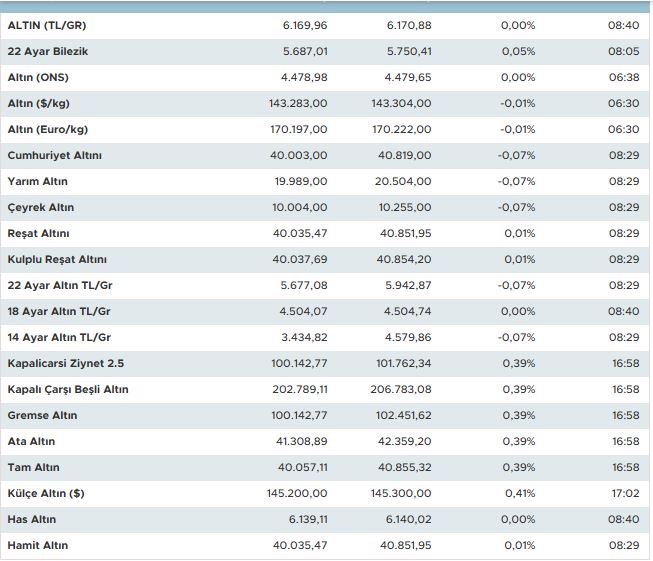The image size is (653, 561).
Task: Open Kapalicarsi Ziynet 2.5 row
Action: pyautogui.click(x=67, y=364)
